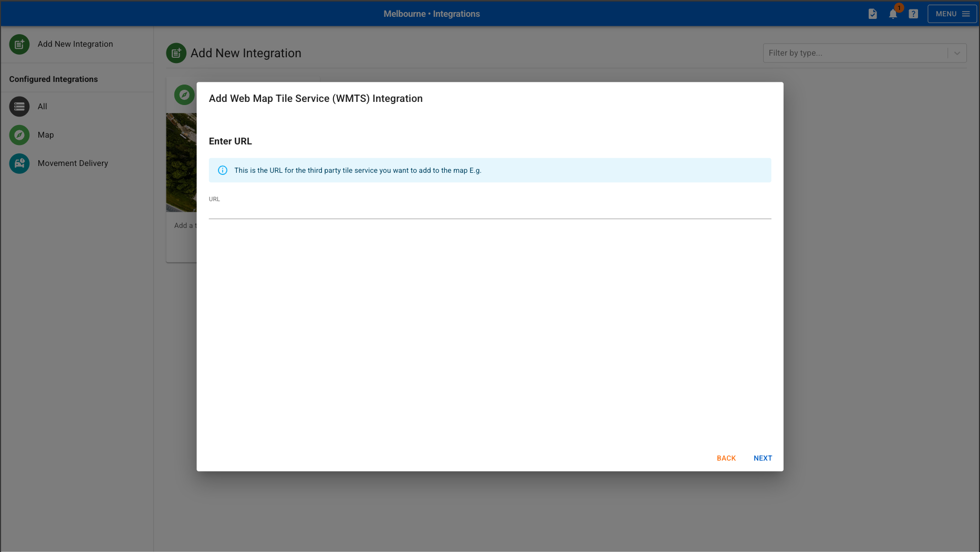This screenshot has width=980, height=552.
Task: Click the Add New Integration sidebar icon
Action: click(19, 44)
